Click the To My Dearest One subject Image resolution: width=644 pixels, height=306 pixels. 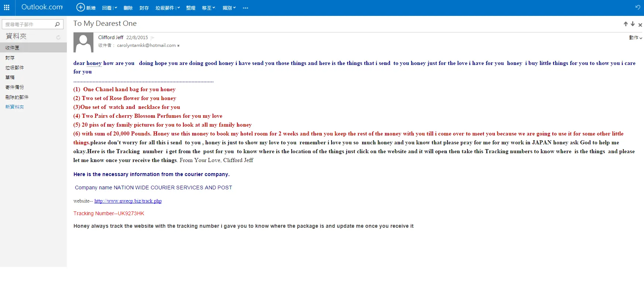(x=105, y=23)
